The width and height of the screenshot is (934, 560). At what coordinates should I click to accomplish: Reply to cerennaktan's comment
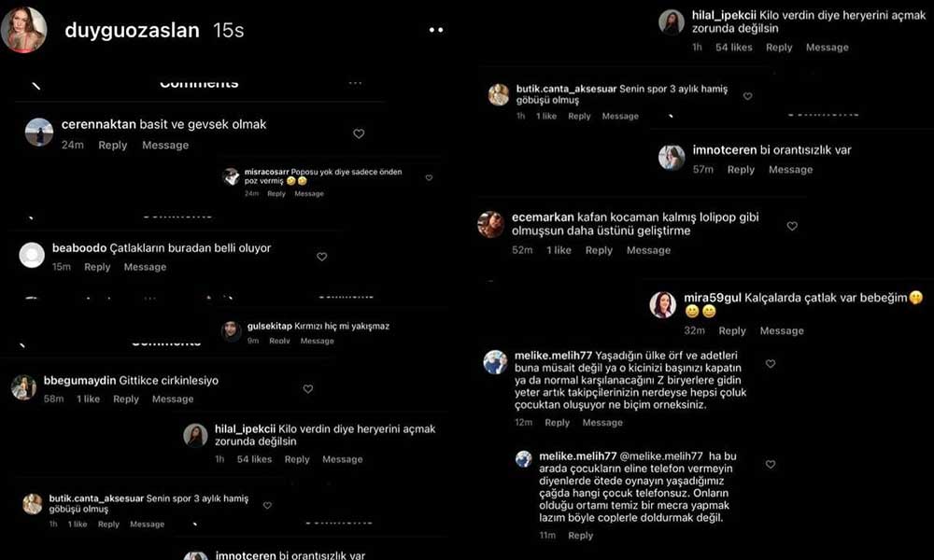(113, 146)
